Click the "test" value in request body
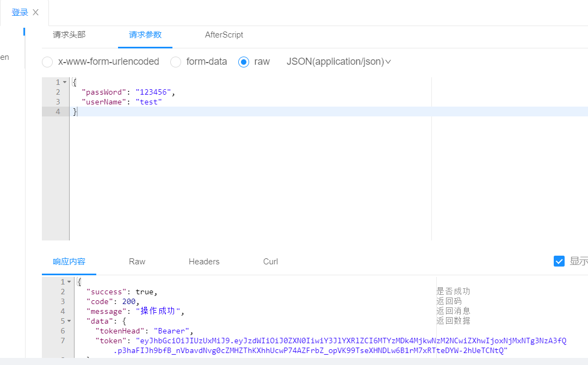 (x=149, y=102)
